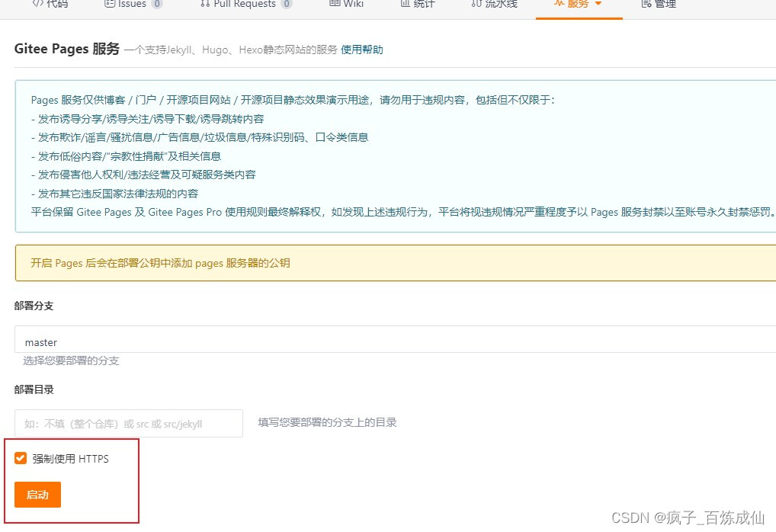Switch to the Issues tab
Screen dimensions: 776x532
click(127, 5)
